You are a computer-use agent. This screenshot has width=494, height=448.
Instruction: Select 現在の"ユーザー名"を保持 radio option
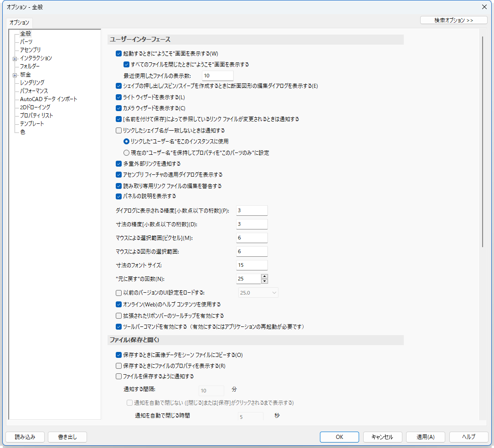pyautogui.click(x=127, y=153)
